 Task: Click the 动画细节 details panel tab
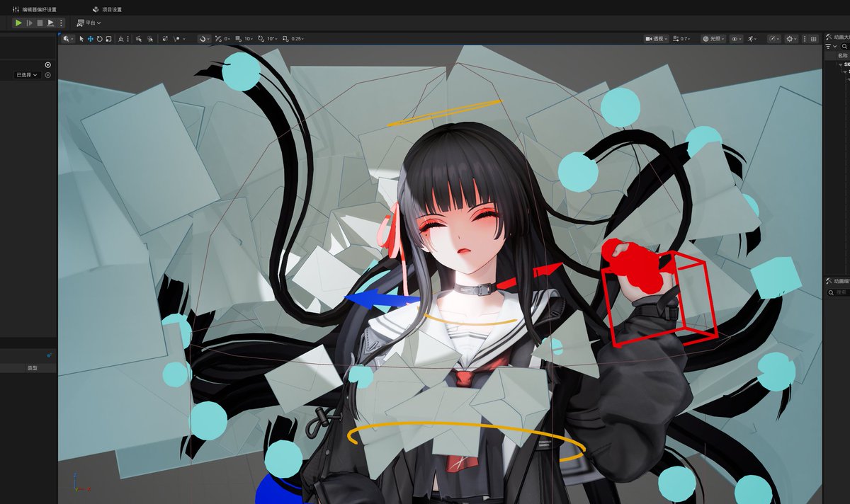coord(837,282)
